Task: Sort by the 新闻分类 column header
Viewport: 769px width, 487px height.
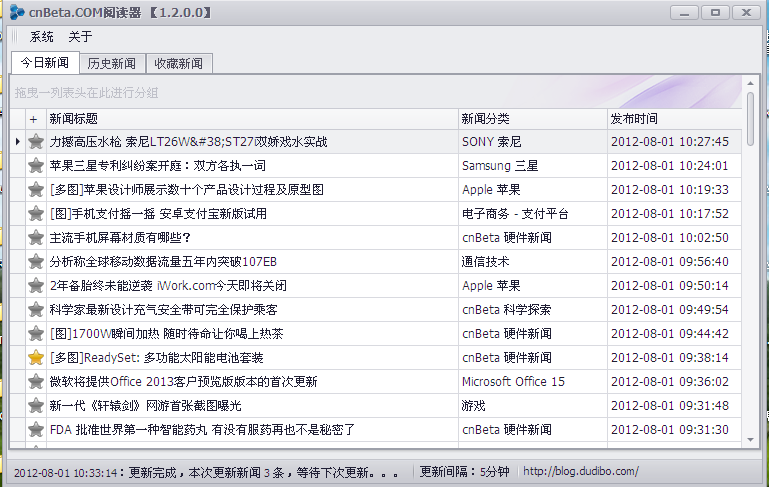Action: (x=533, y=119)
